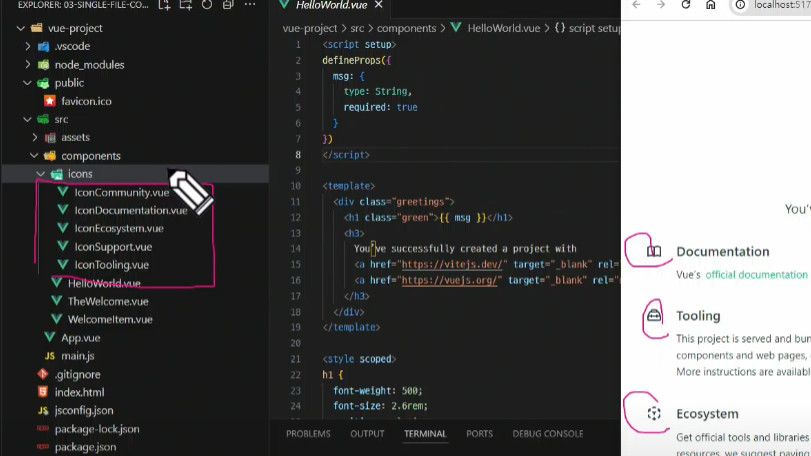Expand the .vscode folder
811x456 pixels.
(27, 47)
